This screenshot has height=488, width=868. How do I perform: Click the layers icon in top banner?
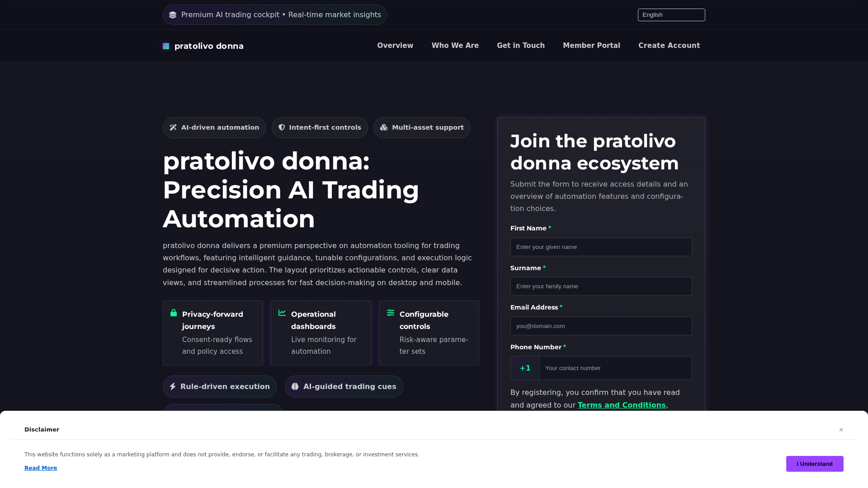tap(173, 15)
